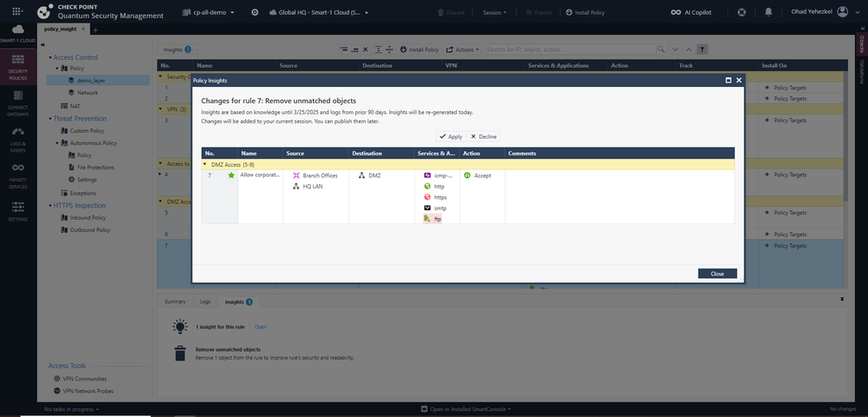Collapse the DMZ Access section in dialog
The width and height of the screenshot is (868, 417).
click(204, 164)
